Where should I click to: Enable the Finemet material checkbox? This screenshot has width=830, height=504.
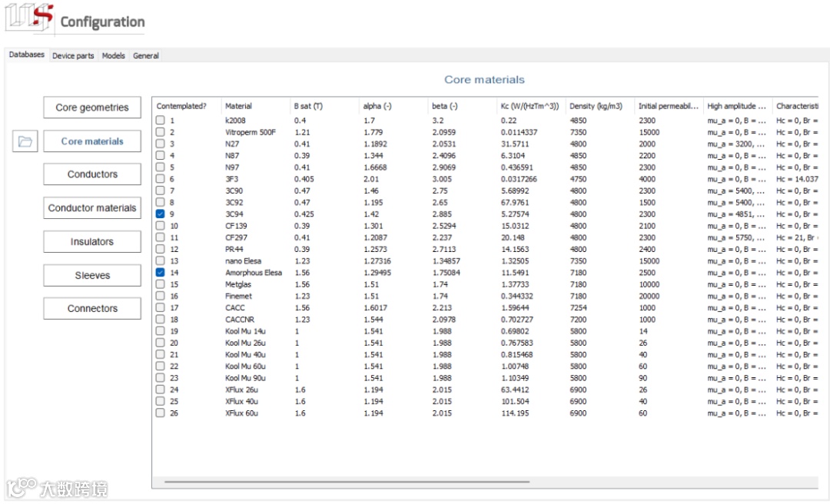pos(161,296)
